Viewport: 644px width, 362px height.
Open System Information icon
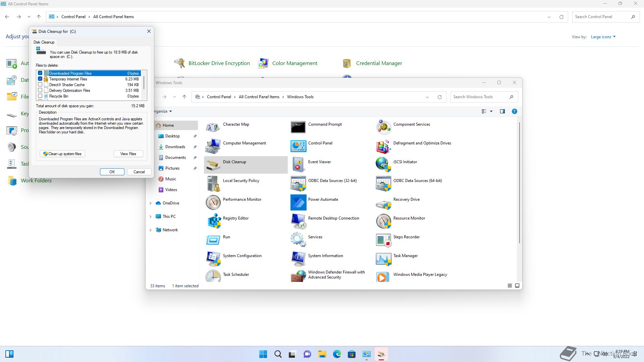pos(298,259)
